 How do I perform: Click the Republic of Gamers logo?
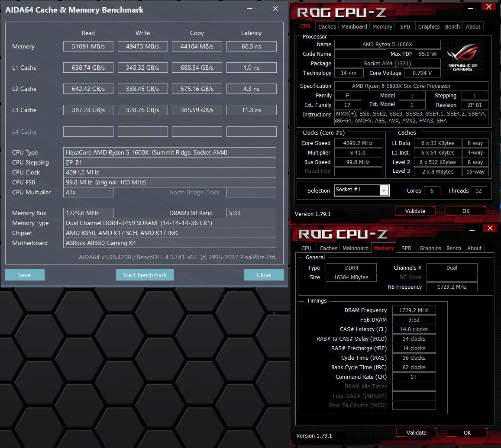coord(462,57)
